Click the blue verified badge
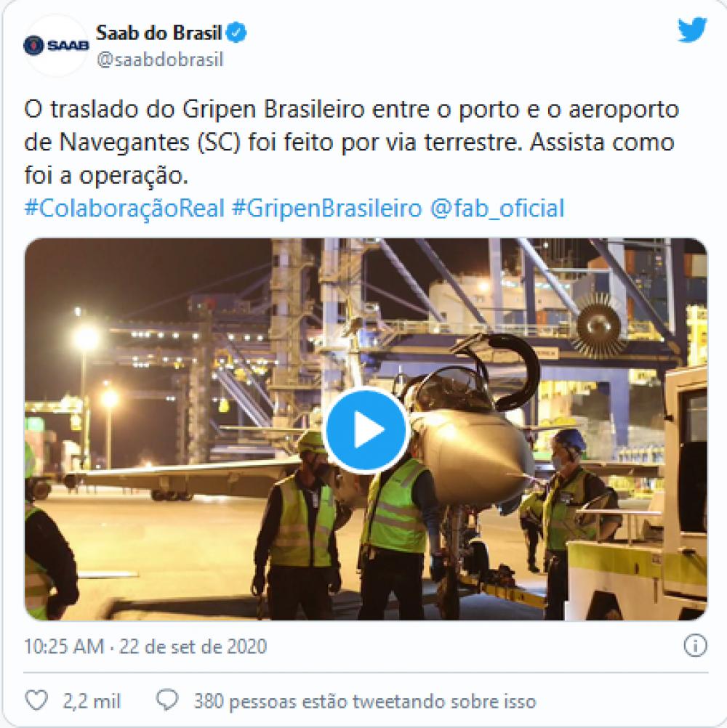727x728 pixels. tap(236, 33)
